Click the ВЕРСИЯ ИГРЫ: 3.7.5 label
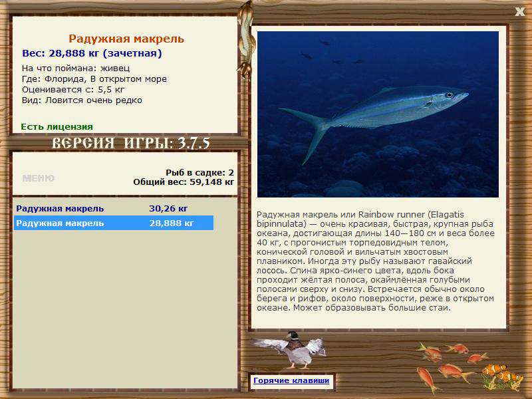Image resolution: width=532 pixels, height=399 pixels. [x=130, y=143]
